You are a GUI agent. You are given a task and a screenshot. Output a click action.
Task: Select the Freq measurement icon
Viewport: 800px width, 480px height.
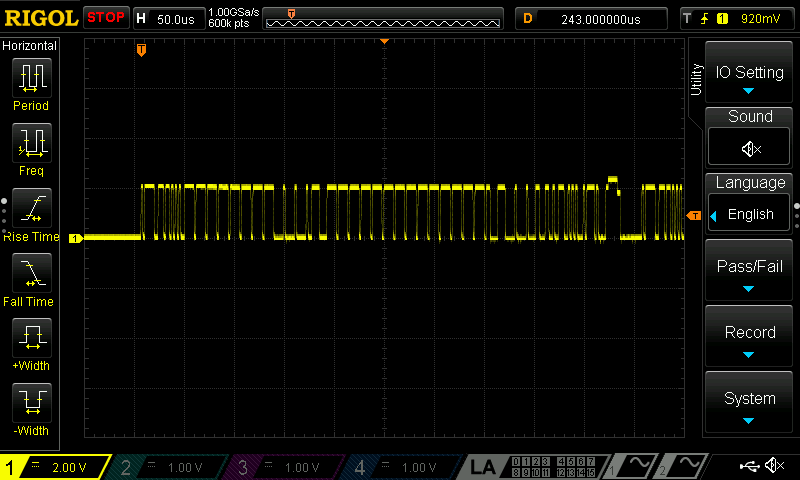pyautogui.click(x=32, y=143)
